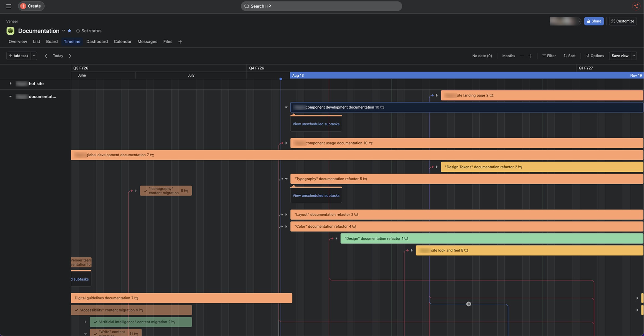Open the Filter options
Viewport: 644px width, 336px height.
[549, 56]
